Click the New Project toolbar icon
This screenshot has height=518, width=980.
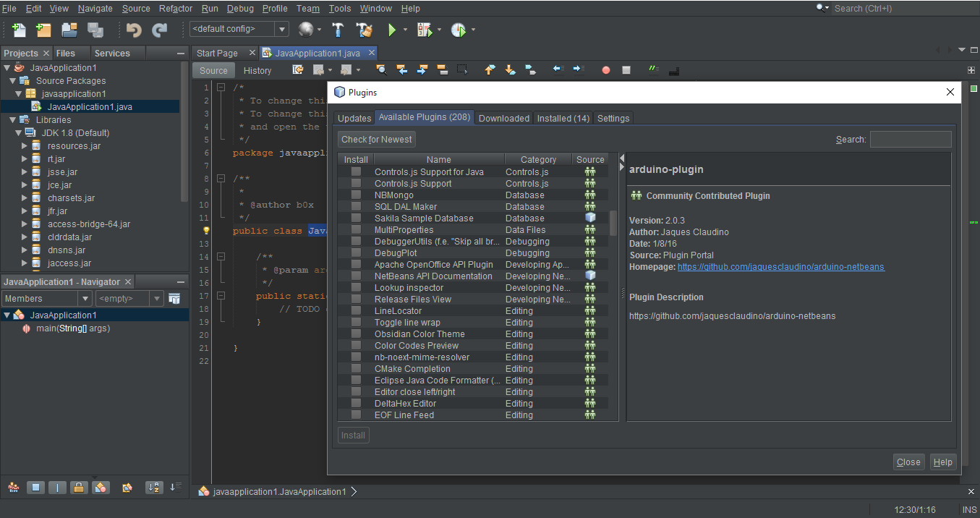click(43, 30)
